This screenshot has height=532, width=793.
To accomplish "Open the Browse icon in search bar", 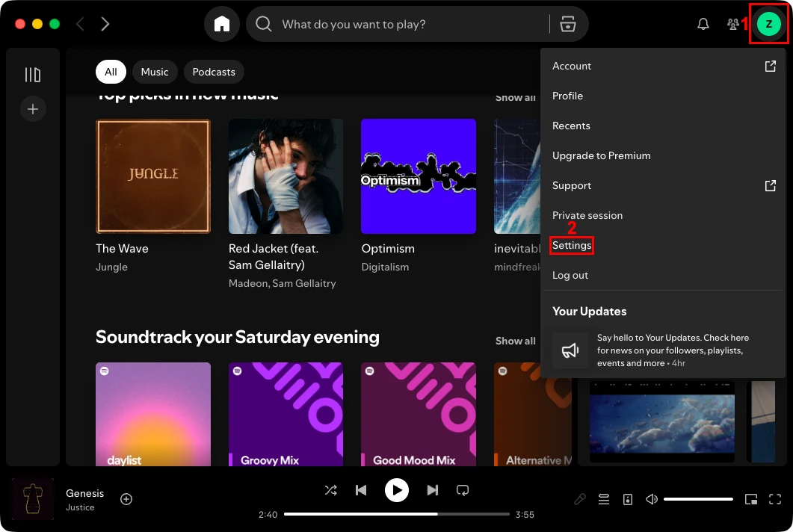I will [567, 24].
